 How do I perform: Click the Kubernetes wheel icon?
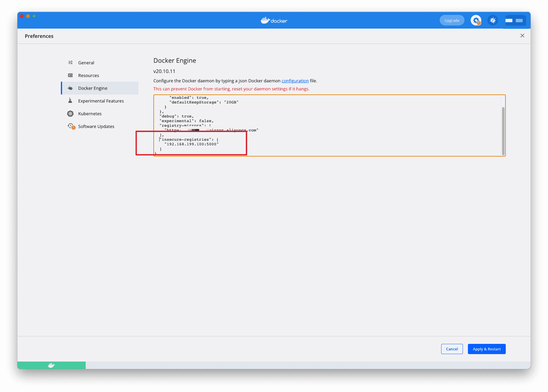(70, 114)
